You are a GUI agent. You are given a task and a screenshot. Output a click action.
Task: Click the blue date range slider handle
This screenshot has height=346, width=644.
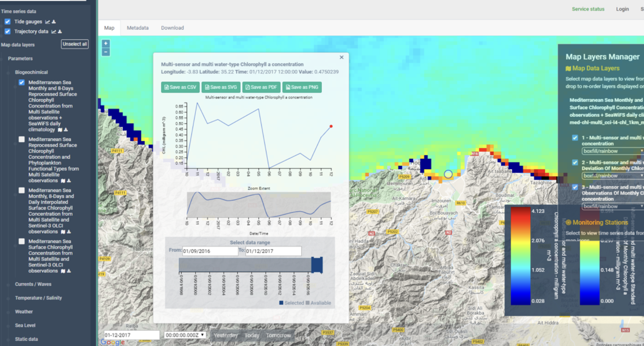tap(317, 265)
